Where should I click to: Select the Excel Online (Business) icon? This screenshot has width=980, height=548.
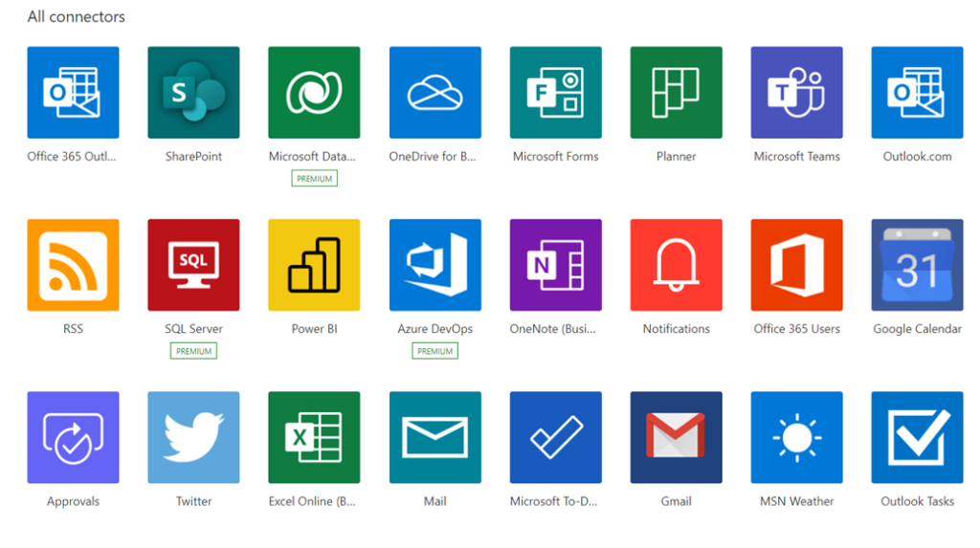point(314,437)
